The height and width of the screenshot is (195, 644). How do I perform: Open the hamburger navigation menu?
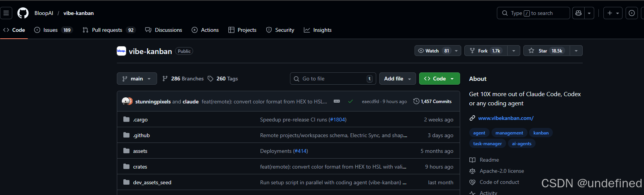click(x=6, y=13)
